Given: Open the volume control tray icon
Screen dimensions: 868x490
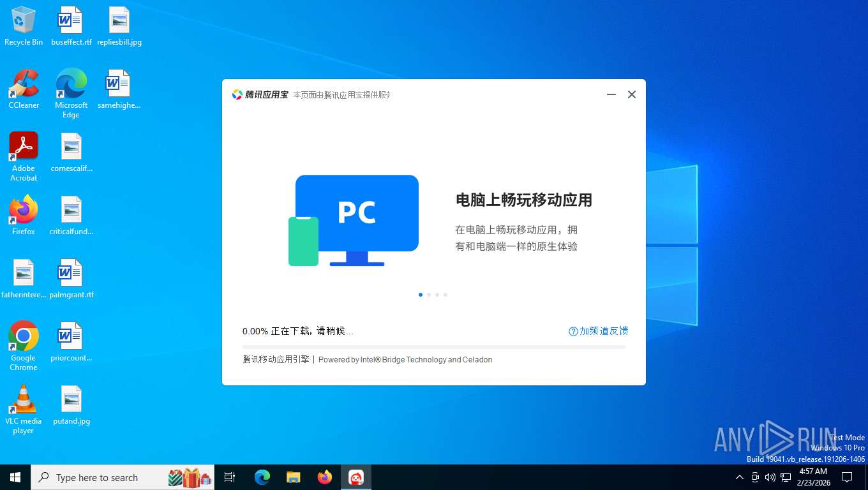Looking at the screenshot, I should (x=770, y=477).
